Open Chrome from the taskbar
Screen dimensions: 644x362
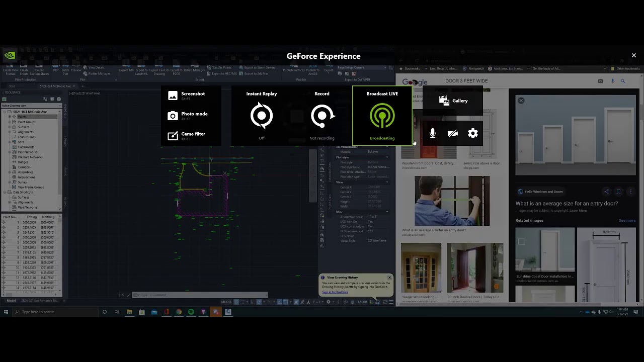tap(179, 312)
